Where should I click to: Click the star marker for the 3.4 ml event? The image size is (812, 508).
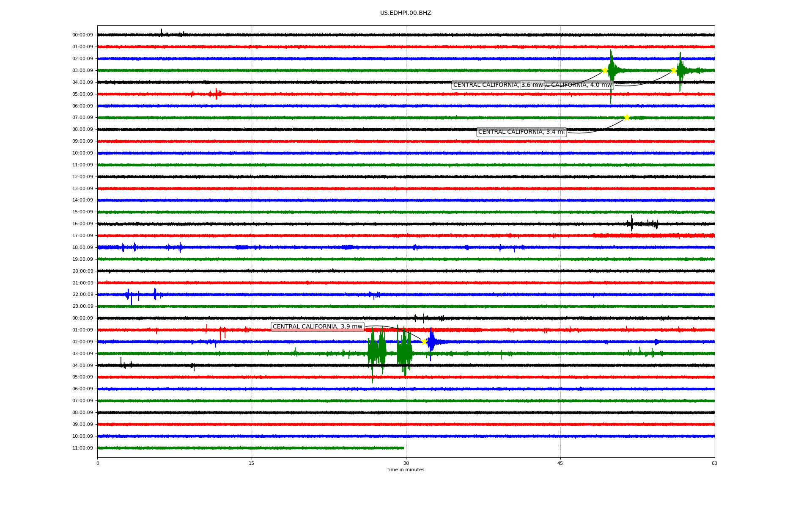tap(627, 117)
